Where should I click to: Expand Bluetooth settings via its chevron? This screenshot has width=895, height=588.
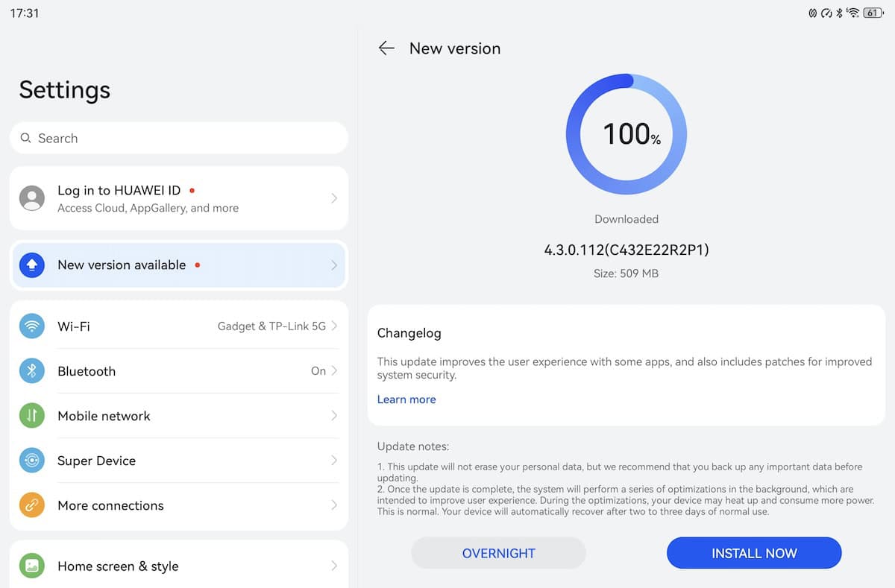pos(334,371)
